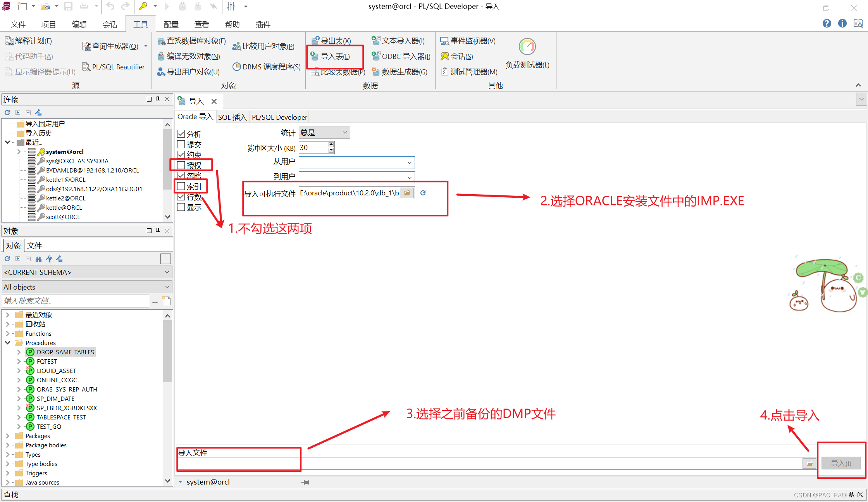Viewport: 868px width, 502px height.
Task: Click the key logon icon in title toolbar
Action: 143,6
